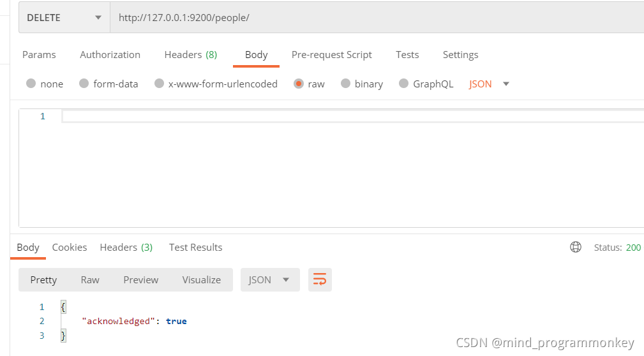View the response Headers (3) tab
Screen dimensions: 644x356
(126, 247)
